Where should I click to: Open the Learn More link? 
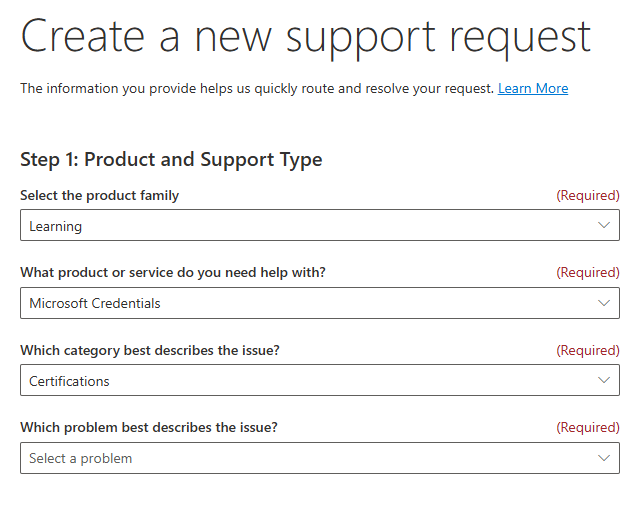click(532, 89)
